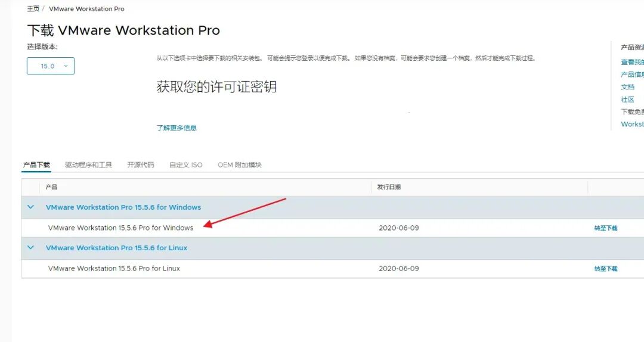Switch to the 产品下载 tab
Image resolution: width=644 pixels, height=342 pixels.
(36, 165)
